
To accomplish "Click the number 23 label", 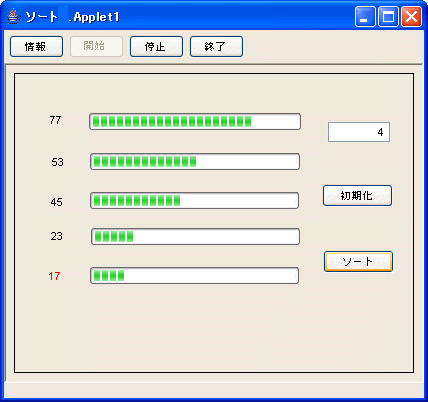I will coord(57,236).
